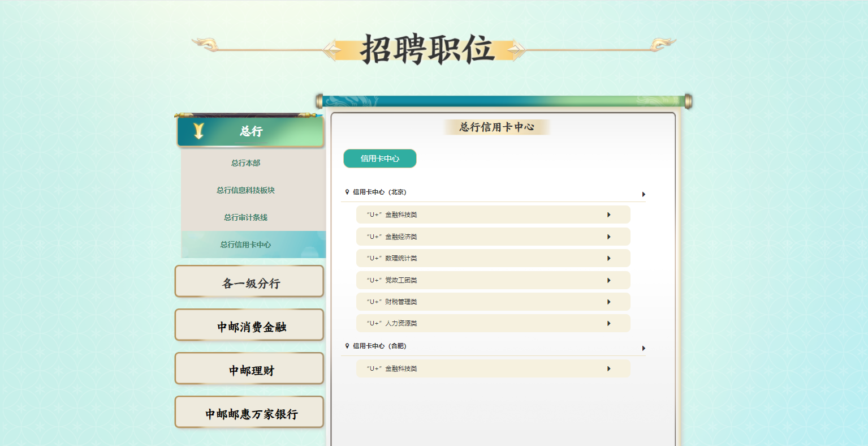
Task: Open “U+”数理统计类 position label
Action: 392,258
